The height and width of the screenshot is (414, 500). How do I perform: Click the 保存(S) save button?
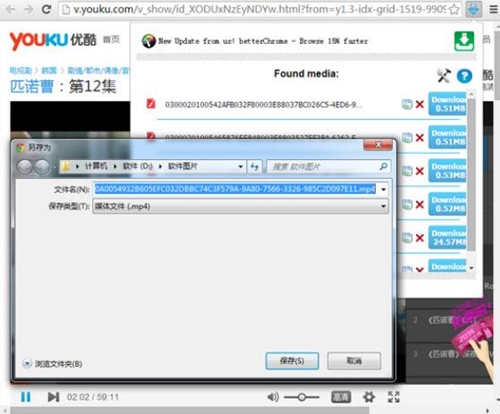tap(292, 361)
